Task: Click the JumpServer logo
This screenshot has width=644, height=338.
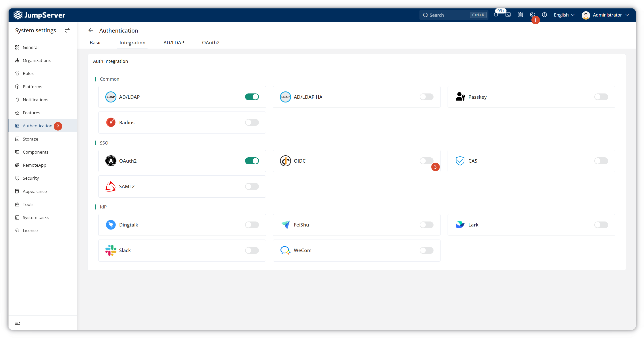Action: (39, 15)
